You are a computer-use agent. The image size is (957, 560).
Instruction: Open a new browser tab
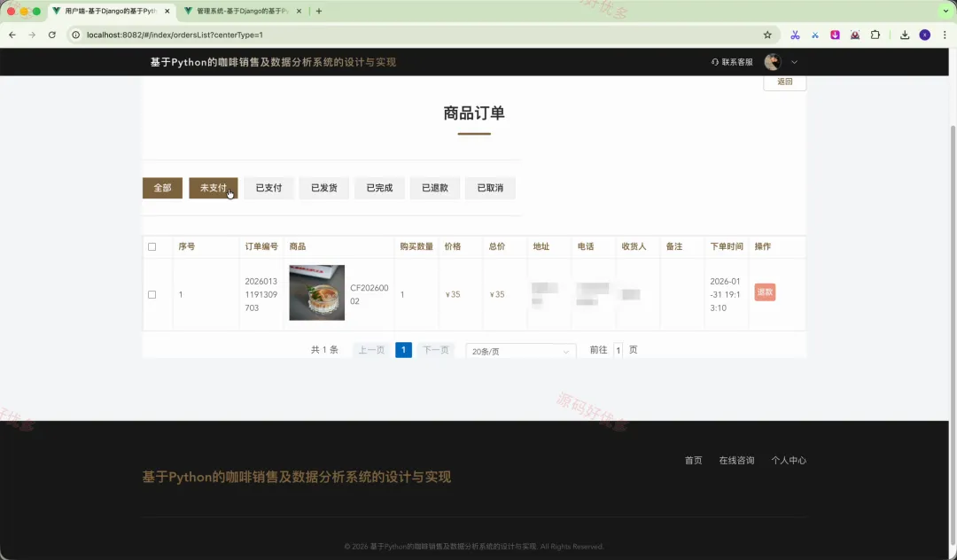[x=319, y=11]
